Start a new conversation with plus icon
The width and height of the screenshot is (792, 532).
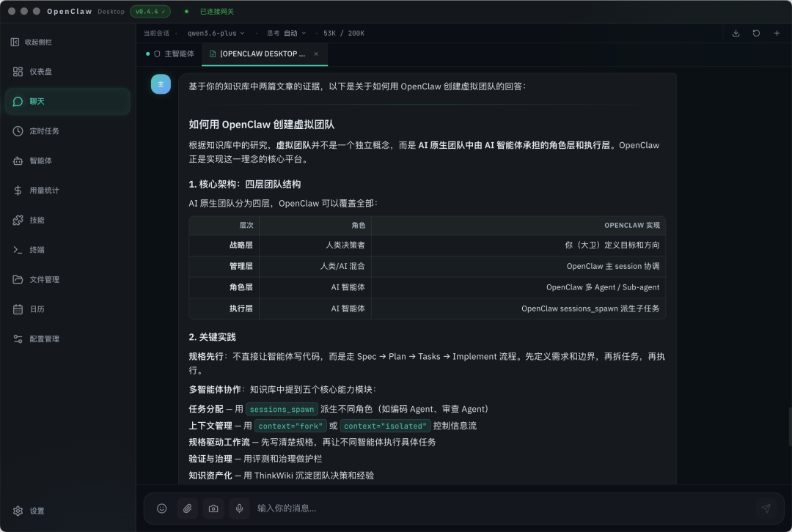tap(777, 33)
